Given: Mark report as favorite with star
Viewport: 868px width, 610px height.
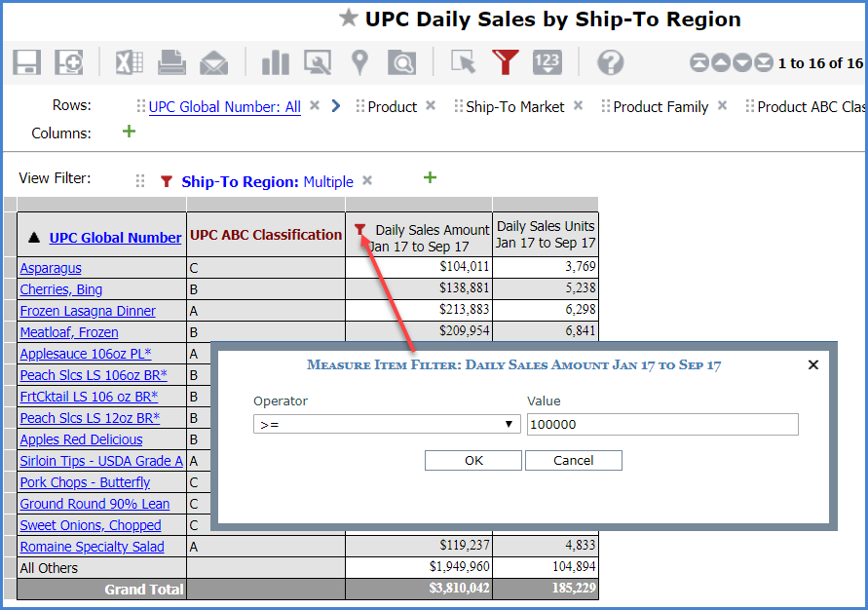Looking at the screenshot, I should pyautogui.click(x=348, y=19).
